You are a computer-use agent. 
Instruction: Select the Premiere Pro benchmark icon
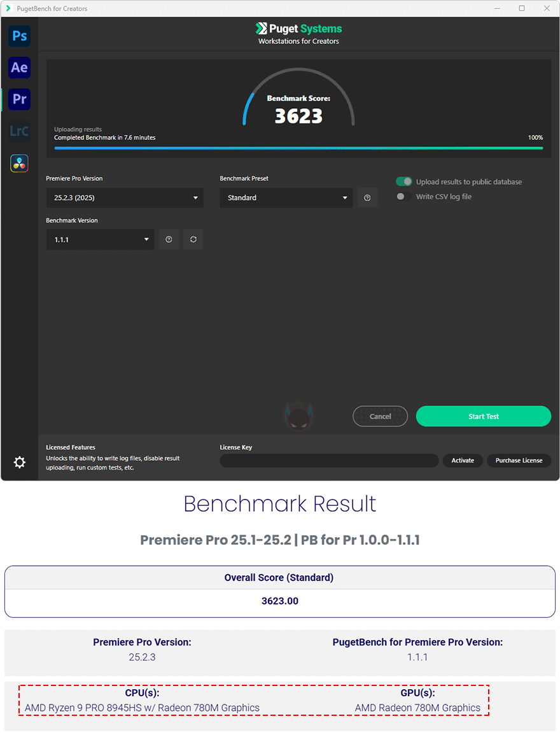[x=19, y=99]
